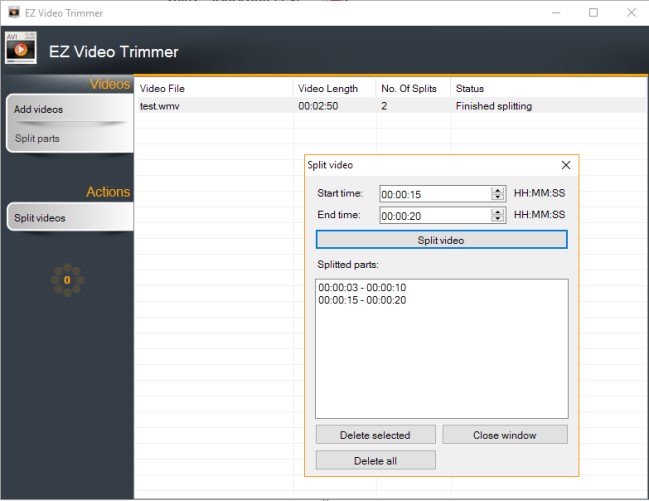Close the Split video dialog

click(566, 165)
